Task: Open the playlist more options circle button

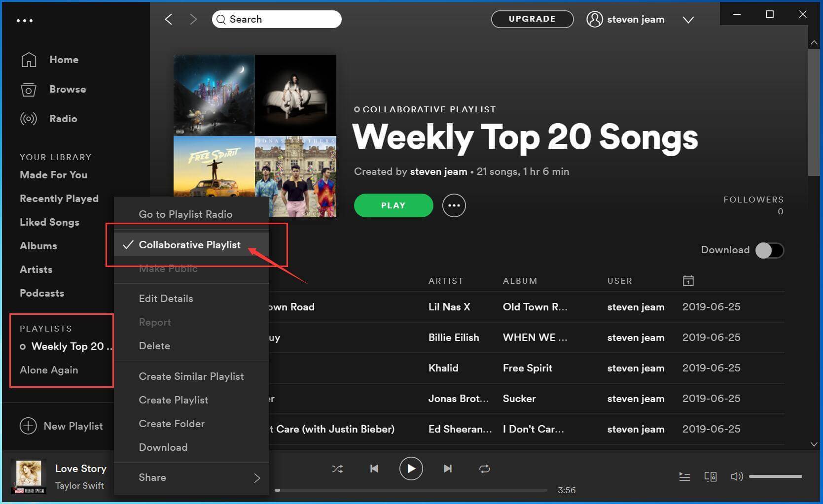Action: [454, 205]
